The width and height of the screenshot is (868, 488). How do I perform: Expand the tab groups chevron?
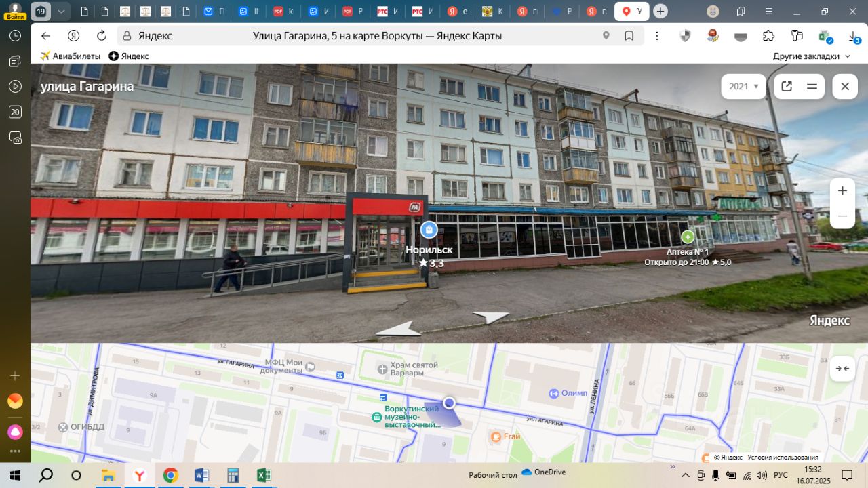coord(62,12)
